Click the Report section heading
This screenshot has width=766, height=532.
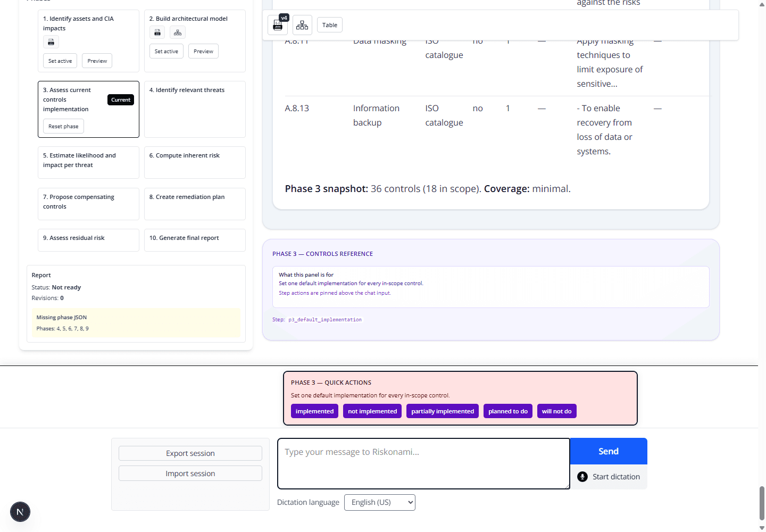click(x=41, y=275)
